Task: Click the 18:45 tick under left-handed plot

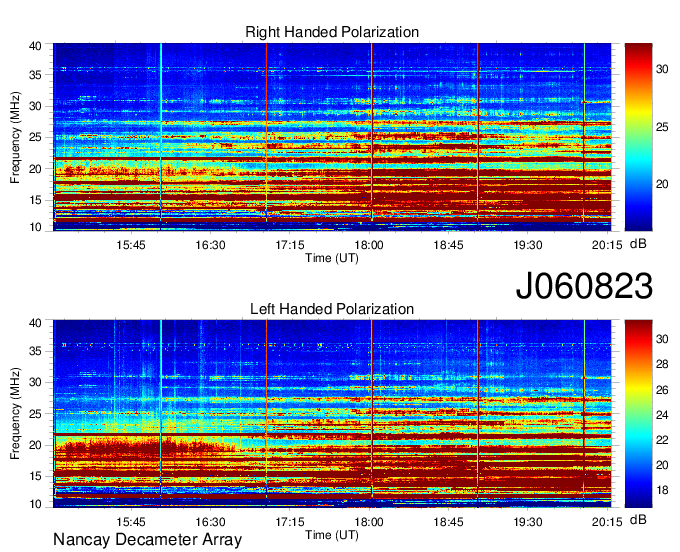Action: pos(448,522)
